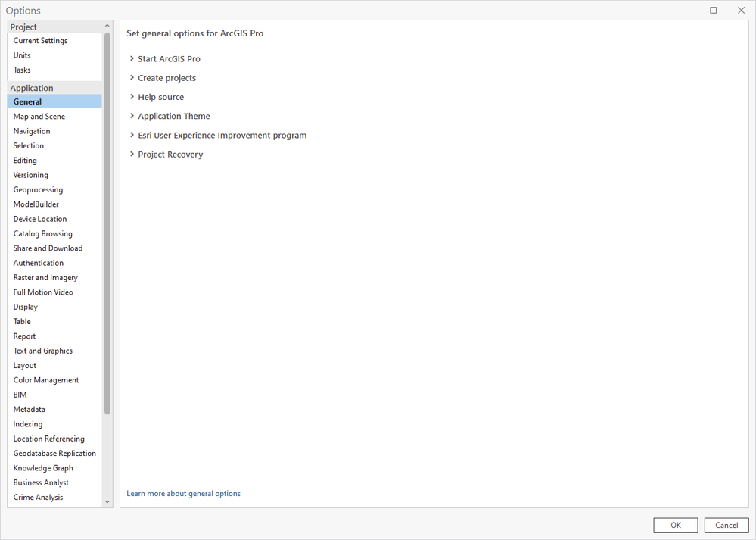Open Location Referencing options

54,439
